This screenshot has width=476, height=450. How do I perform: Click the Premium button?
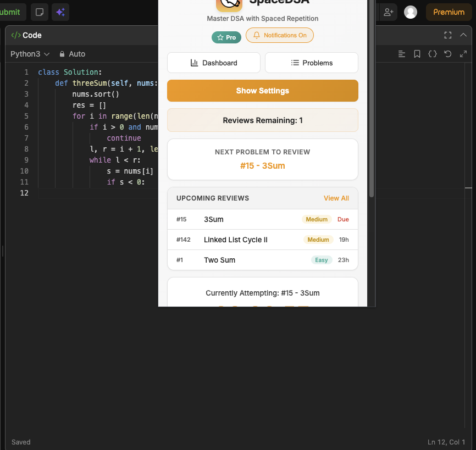449,12
